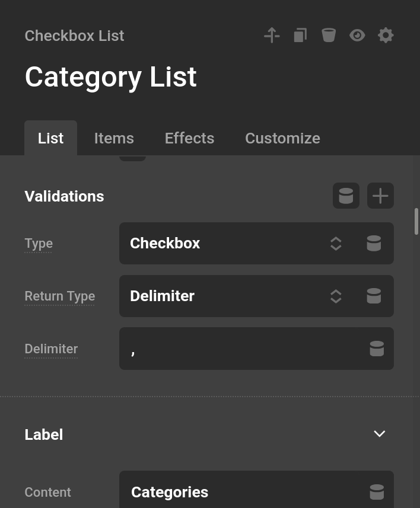Select the List tab
Image resolution: width=420 pixels, height=508 pixels.
tap(50, 138)
